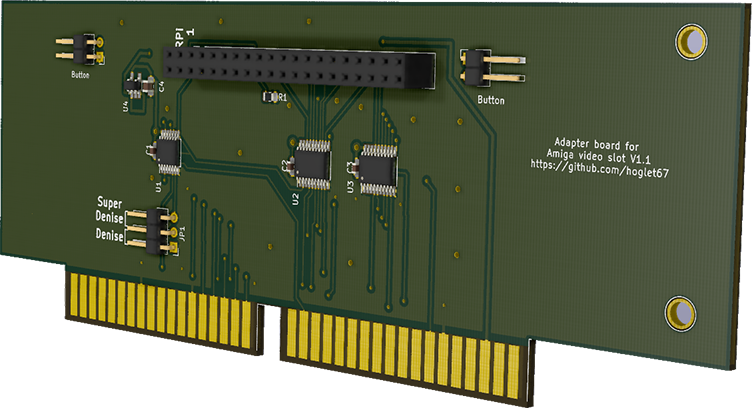Image resolution: width=752 pixels, height=408 pixels.
Task: Click the 'Button' label under left header
Action: pyautogui.click(x=80, y=75)
